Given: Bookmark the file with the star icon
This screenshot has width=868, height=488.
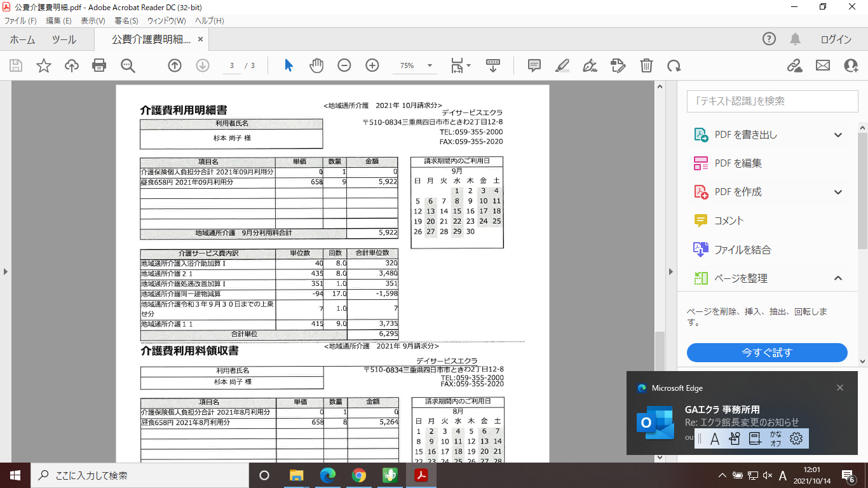Looking at the screenshot, I should [x=44, y=65].
